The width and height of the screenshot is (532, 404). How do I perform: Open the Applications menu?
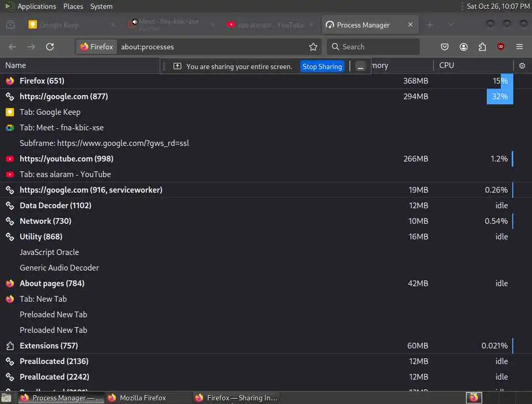pyautogui.click(x=37, y=6)
